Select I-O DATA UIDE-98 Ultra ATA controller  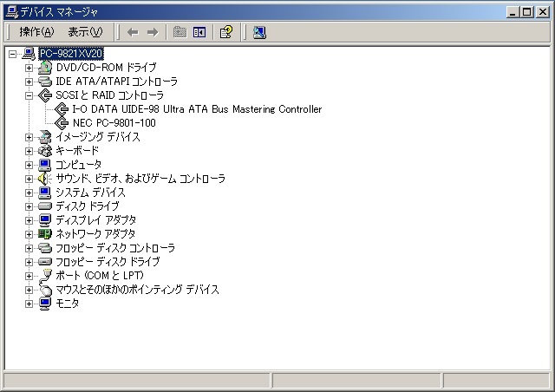tap(197, 109)
